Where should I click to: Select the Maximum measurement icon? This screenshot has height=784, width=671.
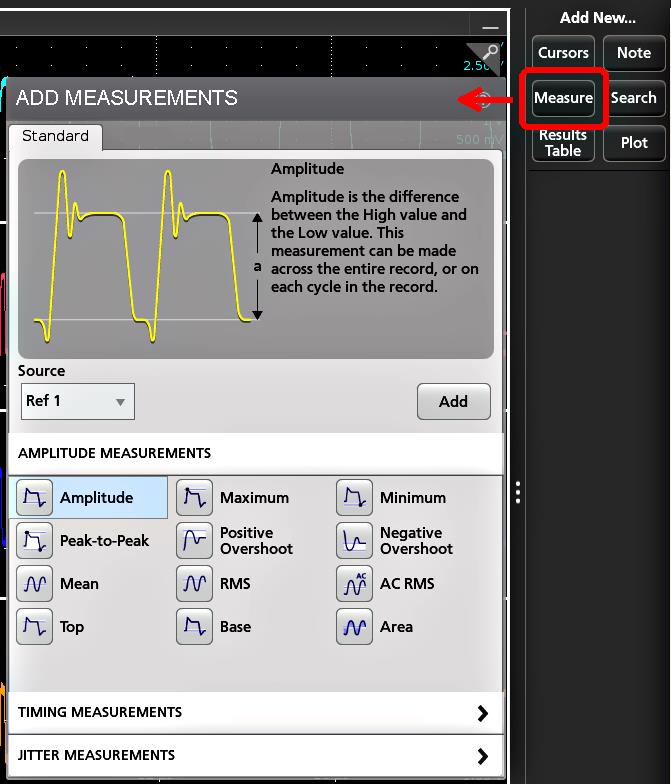tap(195, 498)
